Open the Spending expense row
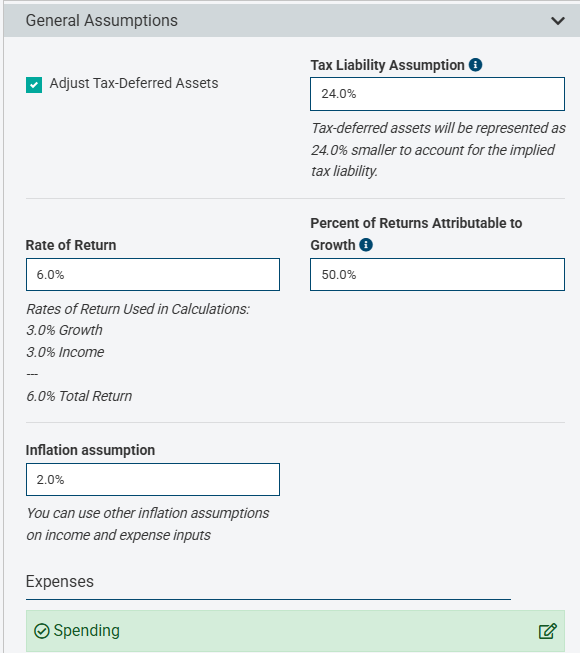 tap(295, 631)
